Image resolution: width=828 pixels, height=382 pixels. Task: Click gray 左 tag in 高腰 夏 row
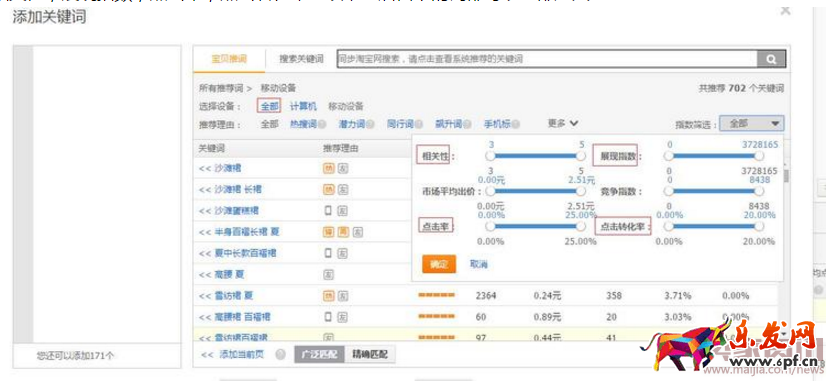tap(328, 274)
